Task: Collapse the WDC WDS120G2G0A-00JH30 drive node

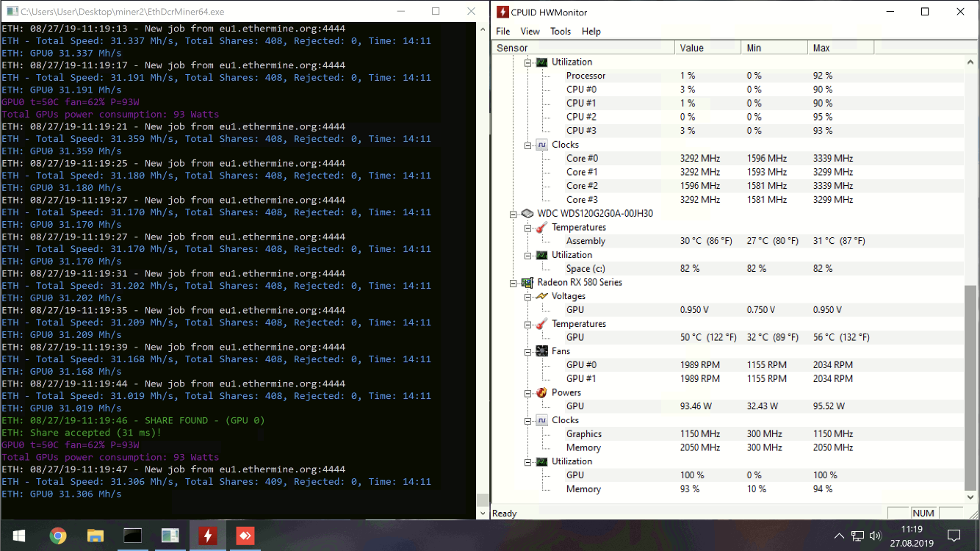Action: pos(514,214)
